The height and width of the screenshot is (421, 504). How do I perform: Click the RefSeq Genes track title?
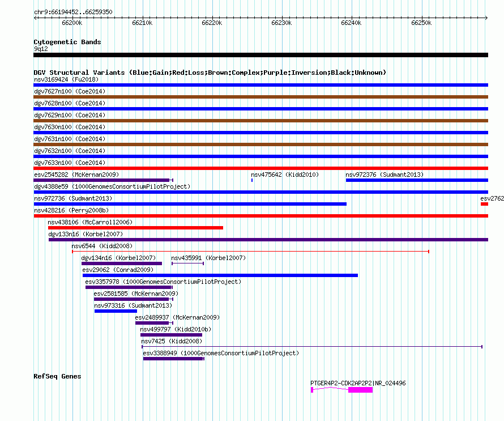point(57,377)
